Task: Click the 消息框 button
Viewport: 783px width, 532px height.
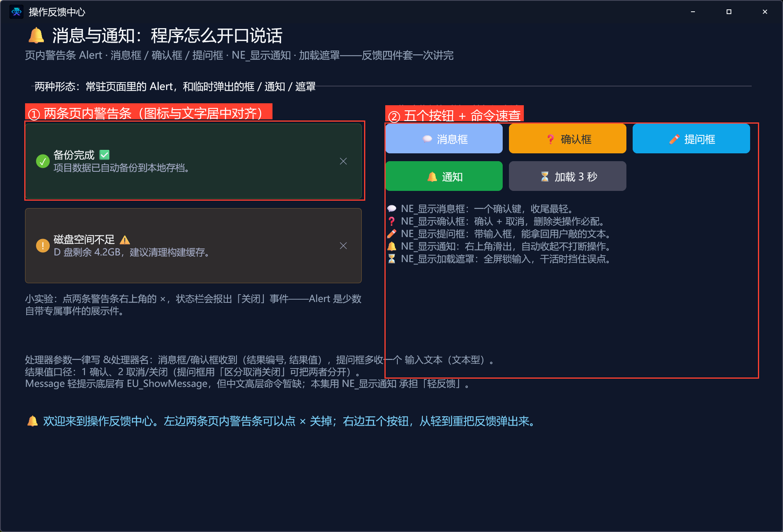Action: [x=444, y=139]
